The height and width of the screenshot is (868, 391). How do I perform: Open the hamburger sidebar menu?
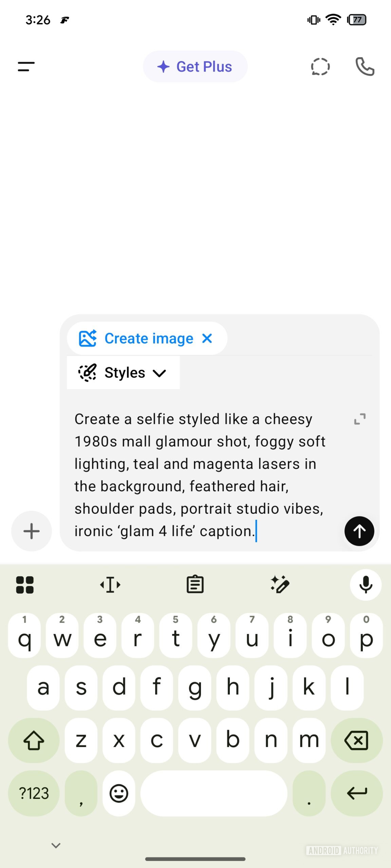pyautogui.click(x=26, y=66)
